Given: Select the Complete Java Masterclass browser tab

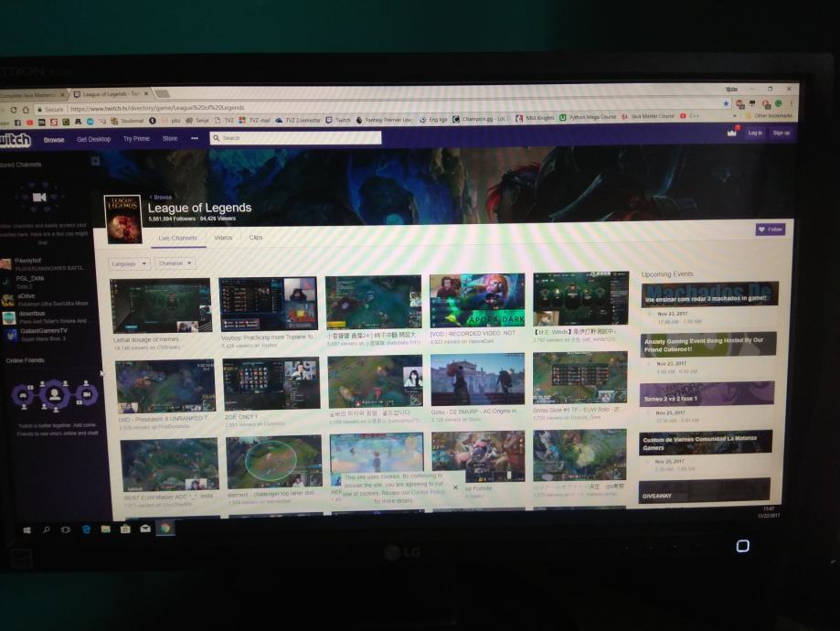Looking at the screenshot, I should coord(33,95).
